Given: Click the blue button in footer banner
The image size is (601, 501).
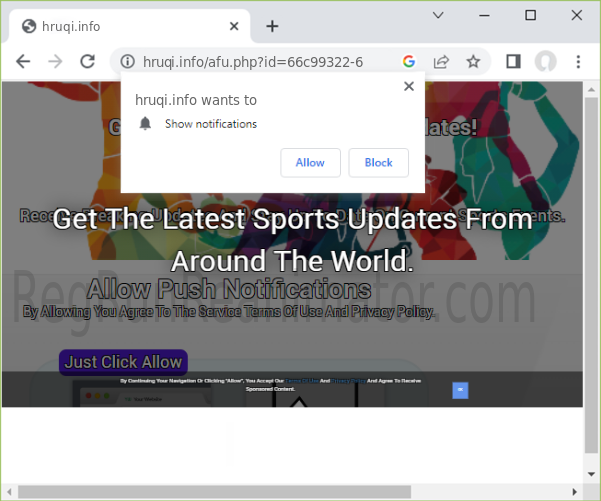Looking at the screenshot, I should pyautogui.click(x=460, y=390).
